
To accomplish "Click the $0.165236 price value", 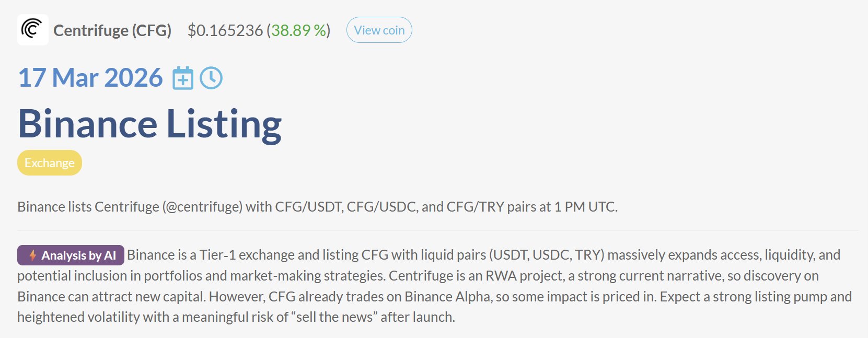I will click(225, 31).
